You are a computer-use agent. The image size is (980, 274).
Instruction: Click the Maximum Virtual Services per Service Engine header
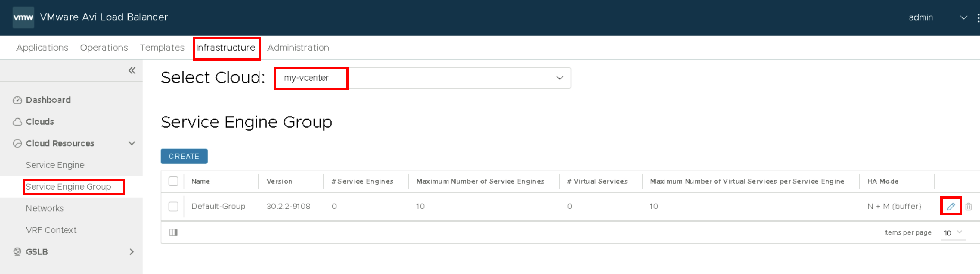click(x=747, y=181)
